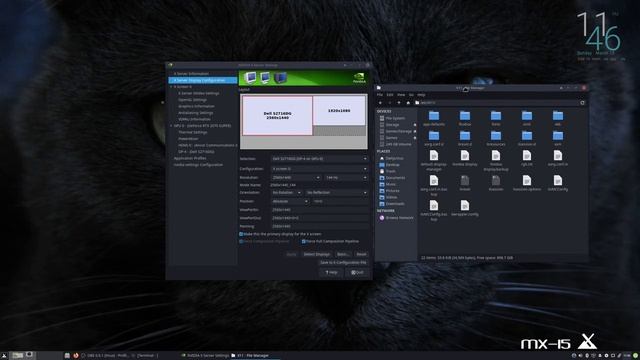The height and width of the screenshot is (360, 640).
Task: Open the Selection display dropdown
Action: 319,159
